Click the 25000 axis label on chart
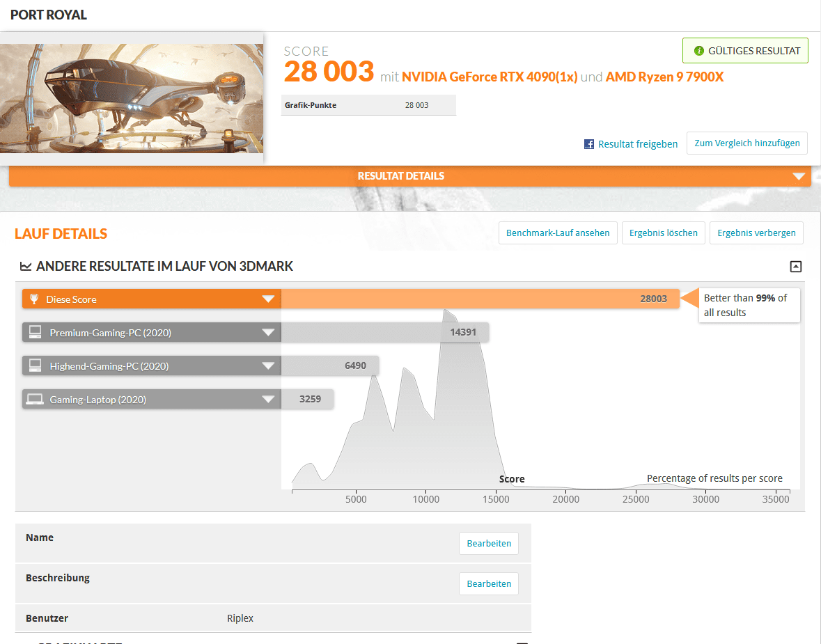Viewport: 821px width, 644px height. 636,499
